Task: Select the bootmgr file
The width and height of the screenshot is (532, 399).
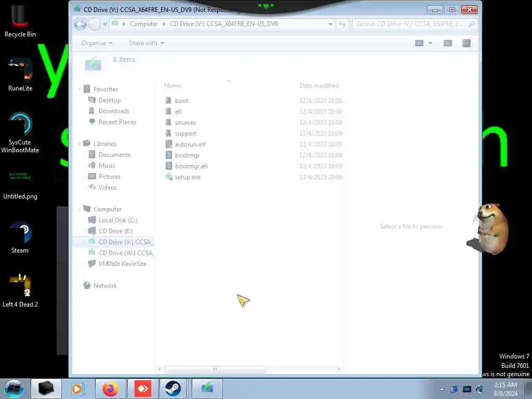Action: click(x=187, y=155)
